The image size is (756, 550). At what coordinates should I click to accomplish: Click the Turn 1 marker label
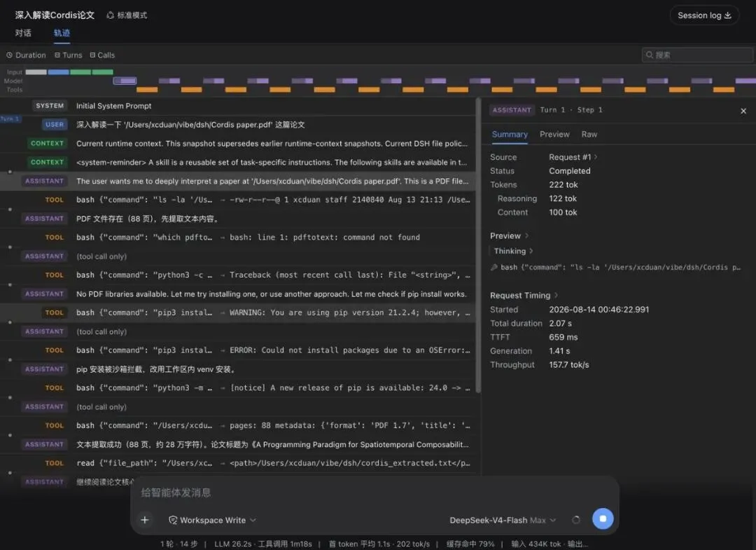(x=10, y=118)
